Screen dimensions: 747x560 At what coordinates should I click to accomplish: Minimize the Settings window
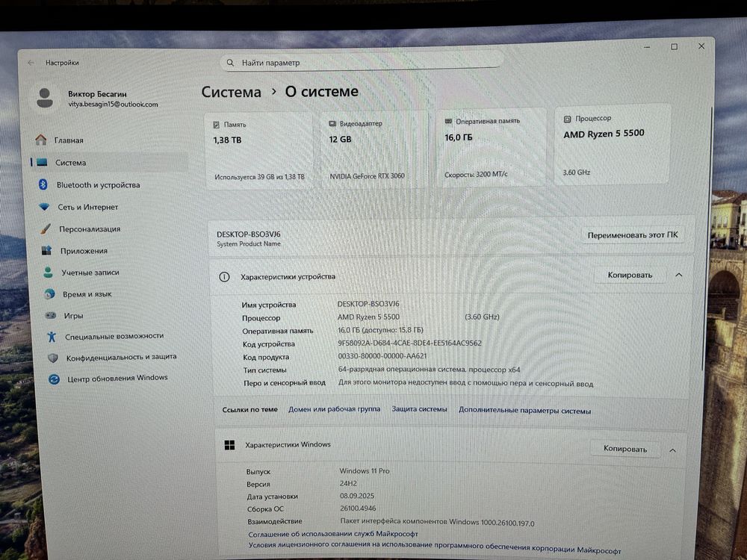(x=647, y=47)
